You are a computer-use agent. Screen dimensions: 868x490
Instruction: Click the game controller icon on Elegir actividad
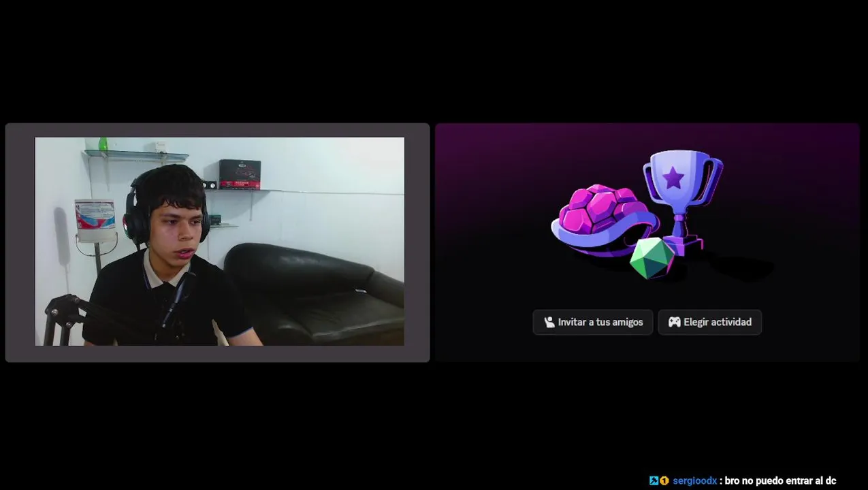(x=674, y=322)
